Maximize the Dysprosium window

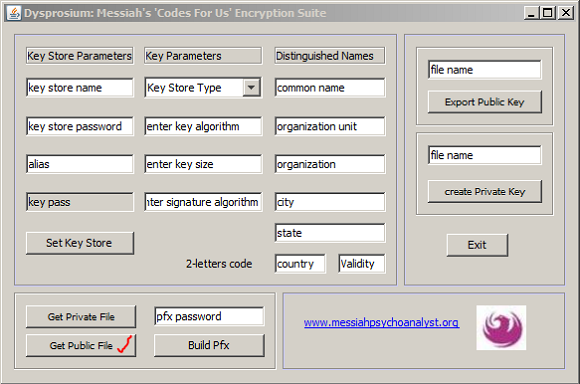[x=548, y=13]
